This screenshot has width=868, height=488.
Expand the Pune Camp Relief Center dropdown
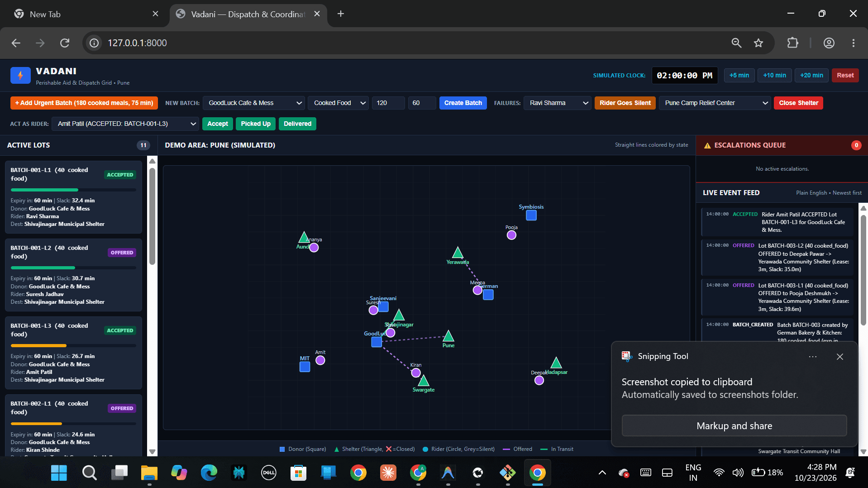[x=715, y=103]
